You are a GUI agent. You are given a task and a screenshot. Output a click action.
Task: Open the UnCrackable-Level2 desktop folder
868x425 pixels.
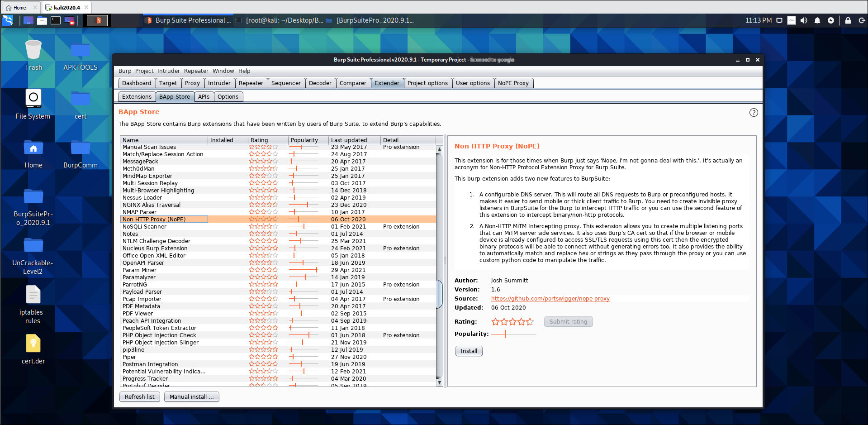(x=33, y=256)
